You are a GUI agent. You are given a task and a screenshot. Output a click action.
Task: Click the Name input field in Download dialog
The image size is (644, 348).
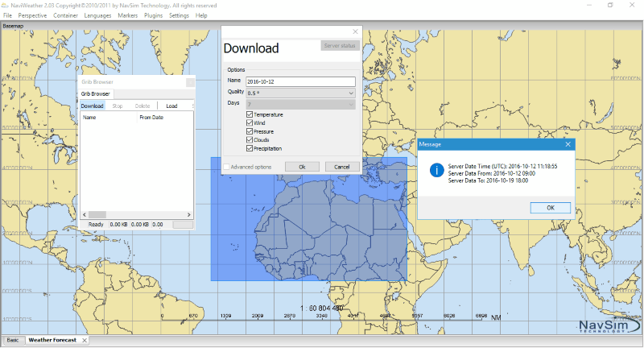point(300,81)
